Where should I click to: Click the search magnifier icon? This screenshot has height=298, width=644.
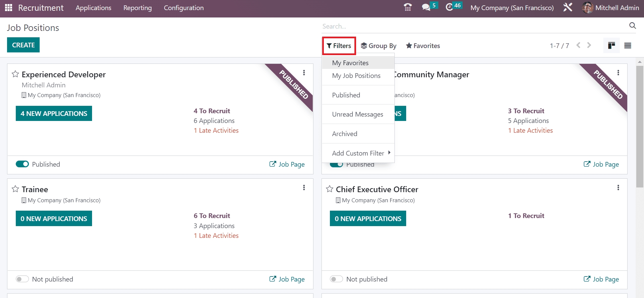click(x=632, y=26)
